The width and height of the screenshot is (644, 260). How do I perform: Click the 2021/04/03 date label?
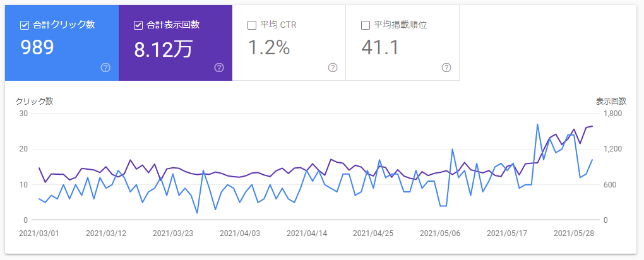240,233
